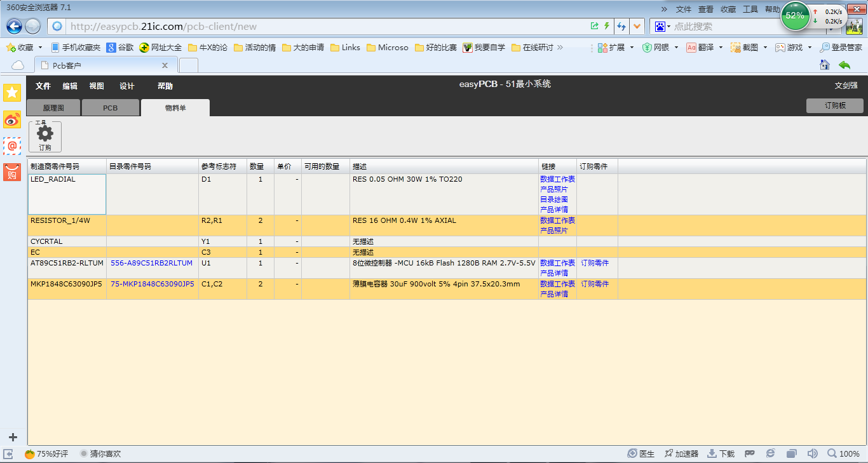Open 产品照片 link in RESISTOR_1/4W row

pyautogui.click(x=554, y=231)
